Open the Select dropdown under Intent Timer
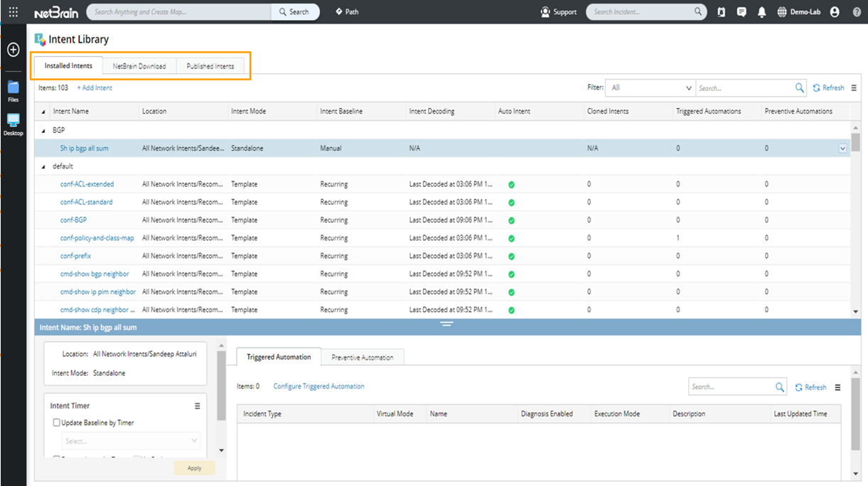 click(x=131, y=441)
